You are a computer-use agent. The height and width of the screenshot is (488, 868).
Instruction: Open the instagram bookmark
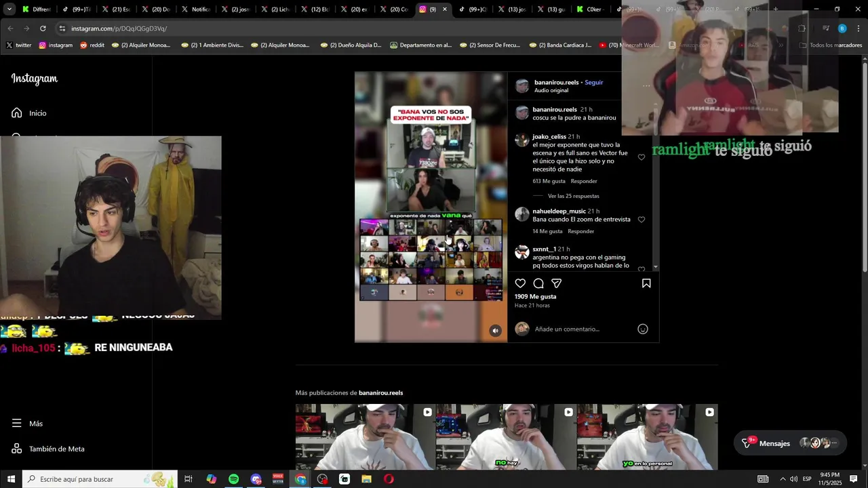click(x=56, y=45)
